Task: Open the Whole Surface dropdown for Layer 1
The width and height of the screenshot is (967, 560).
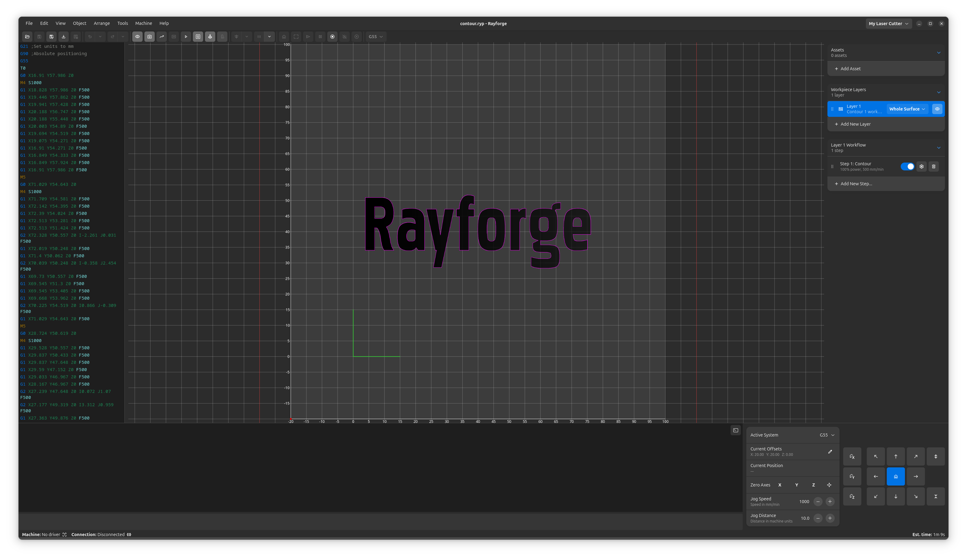Action: click(907, 109)
